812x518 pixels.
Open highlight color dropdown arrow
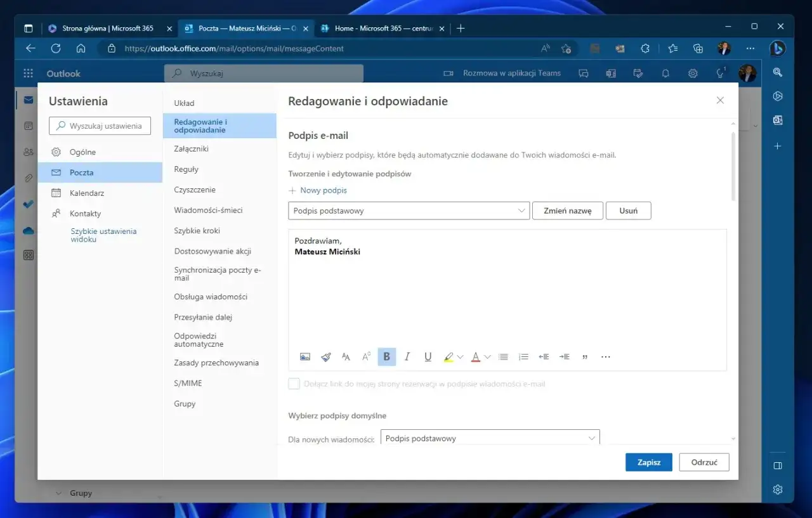pos(460,357)
